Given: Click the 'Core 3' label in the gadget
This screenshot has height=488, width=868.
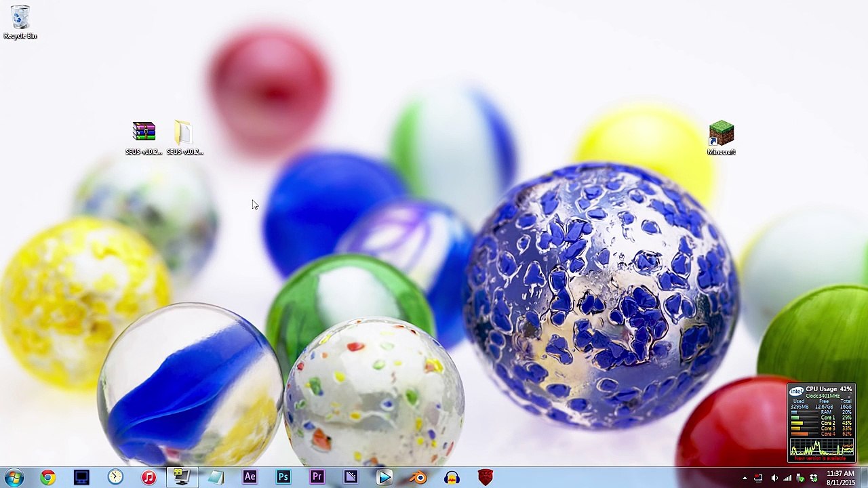Looking at the screenshot, I should (x=828, y=428).
